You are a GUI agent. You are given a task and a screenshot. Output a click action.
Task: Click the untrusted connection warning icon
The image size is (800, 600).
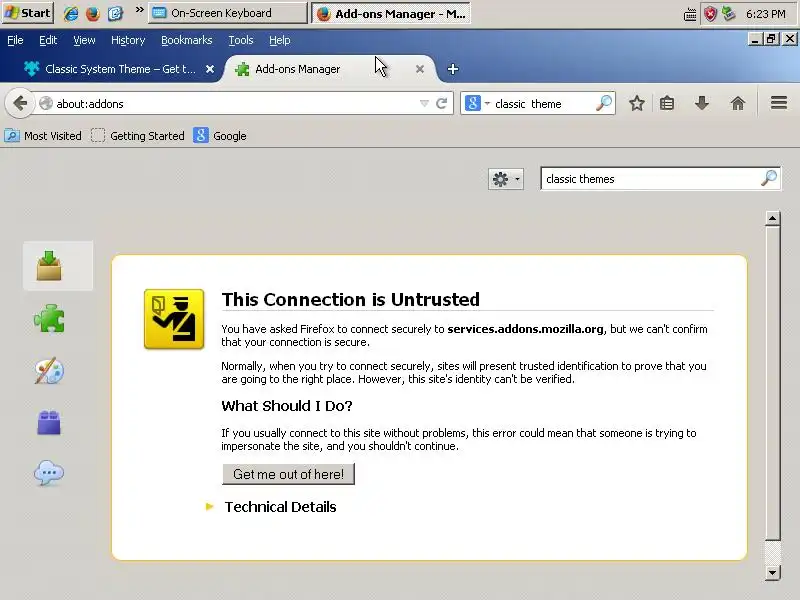(174, 319)
